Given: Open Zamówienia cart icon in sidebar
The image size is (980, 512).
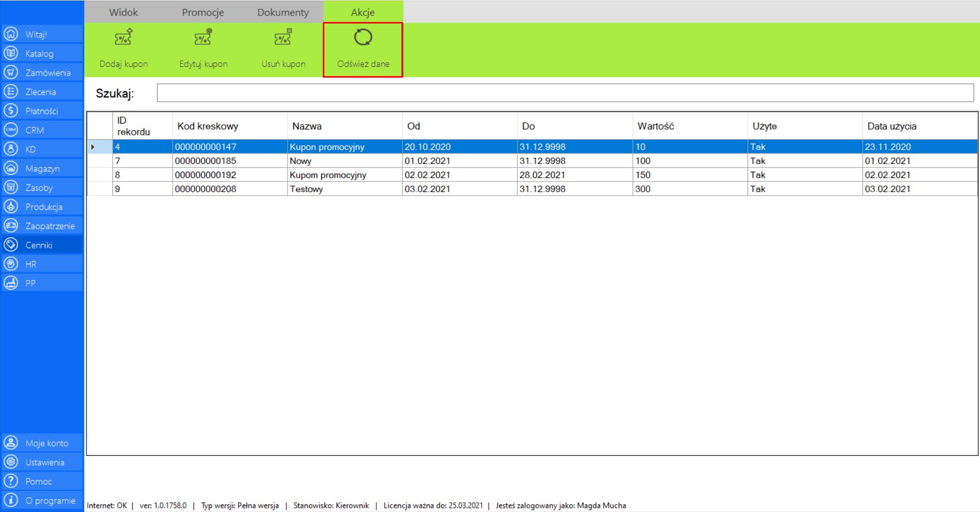Looking at the screenshot, I should coord(11,73).
